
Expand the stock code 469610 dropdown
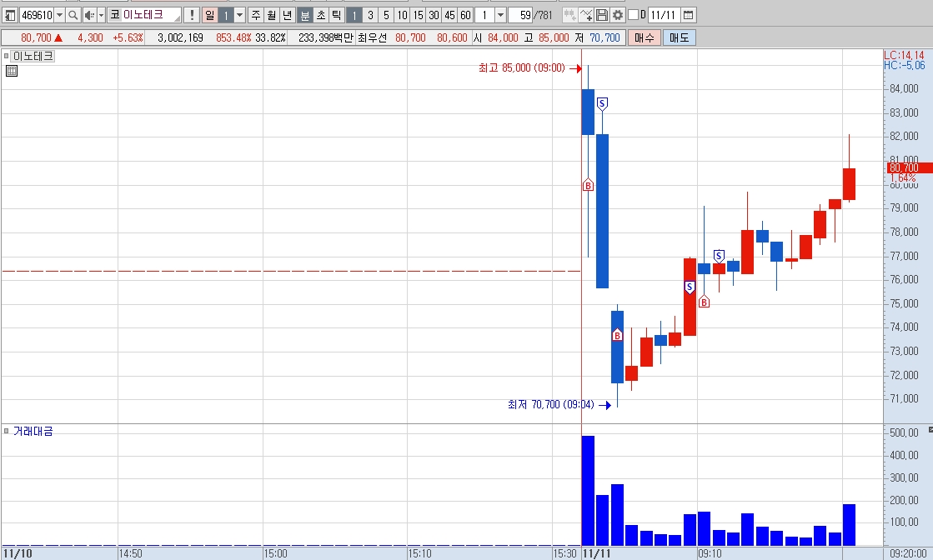coord(59,15)
